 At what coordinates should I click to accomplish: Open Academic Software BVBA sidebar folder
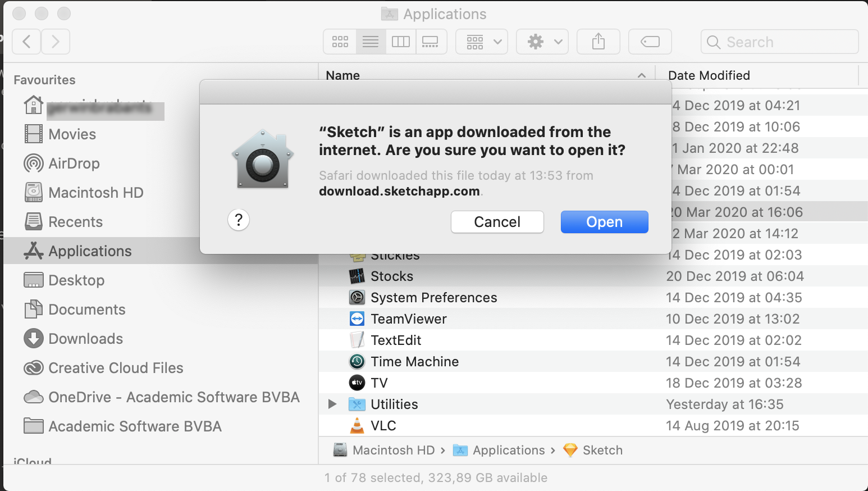click(135, 426)
